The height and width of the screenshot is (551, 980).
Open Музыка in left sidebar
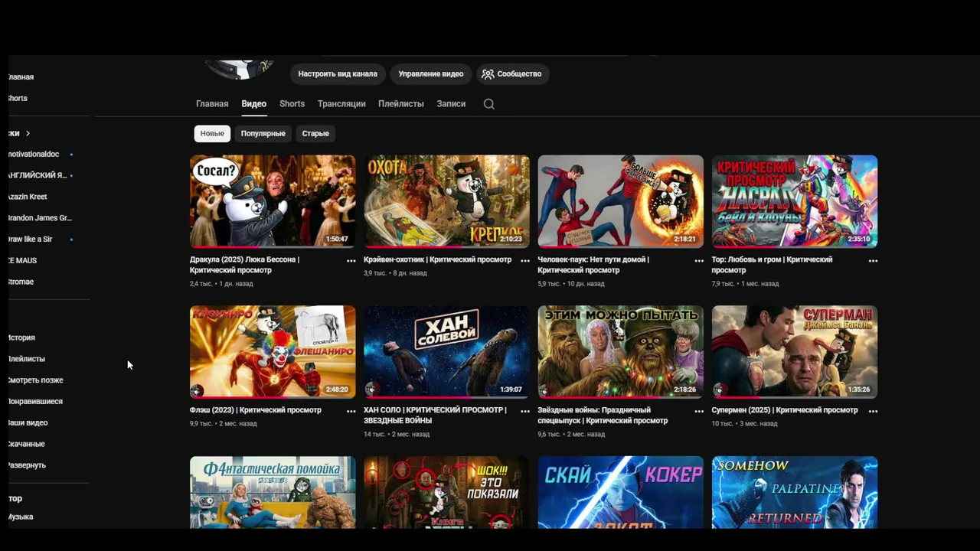21,517
